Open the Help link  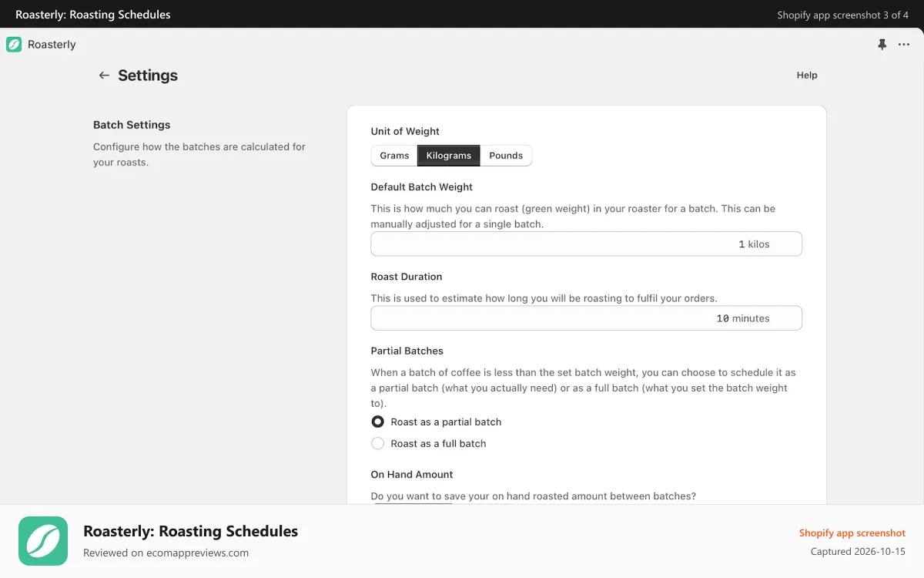click(807, 76)
